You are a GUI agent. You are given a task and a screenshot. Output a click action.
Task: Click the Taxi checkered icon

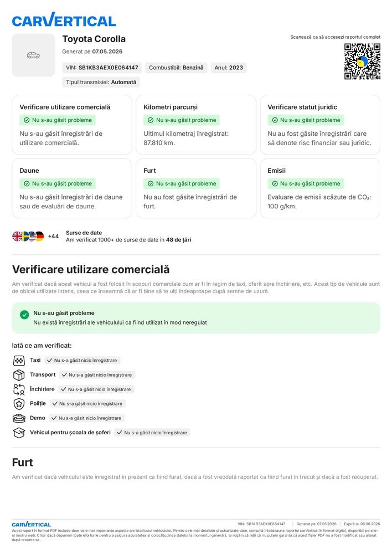19,361
